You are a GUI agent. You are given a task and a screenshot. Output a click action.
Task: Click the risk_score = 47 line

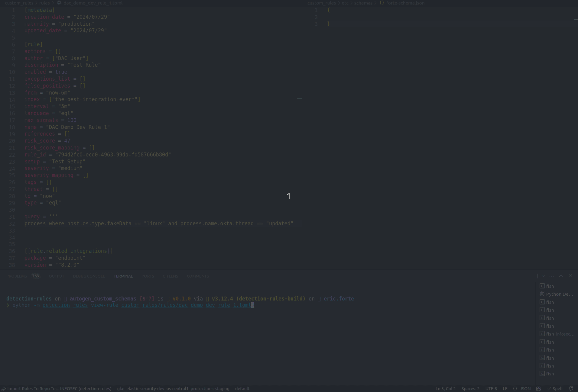(x=47, y=141)
